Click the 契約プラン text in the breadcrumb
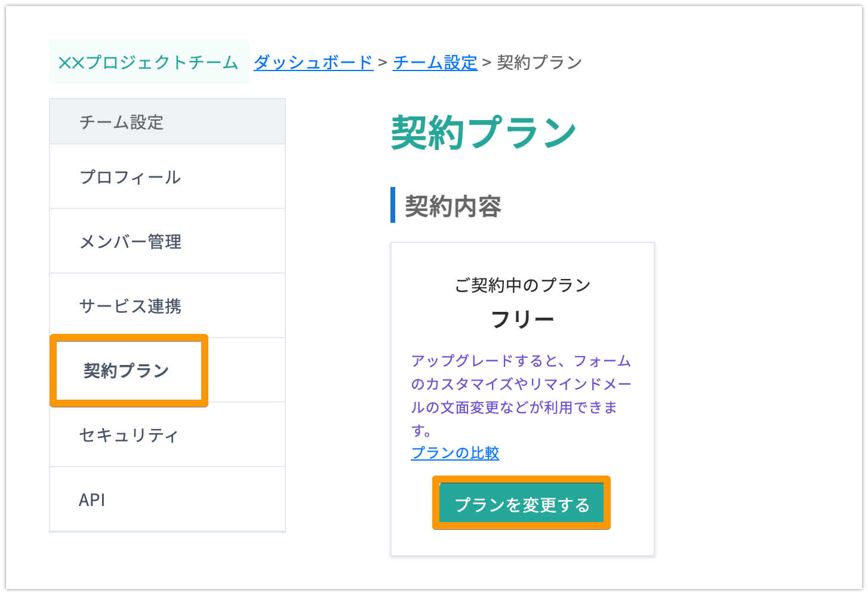The image size is (868, 595). tap(539, 62)
